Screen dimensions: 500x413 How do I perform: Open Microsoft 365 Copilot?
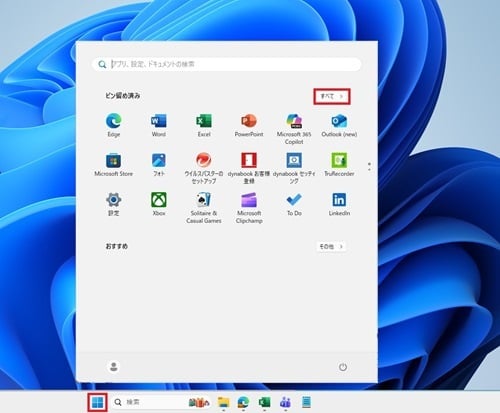coord(294,129)
